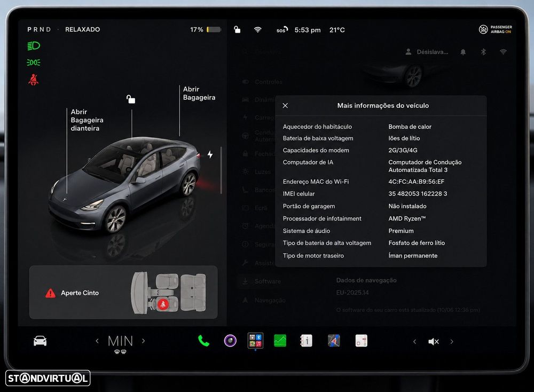Tap the passenger airbag indicator
534x392 pixels.
click(x=495, y=29)
